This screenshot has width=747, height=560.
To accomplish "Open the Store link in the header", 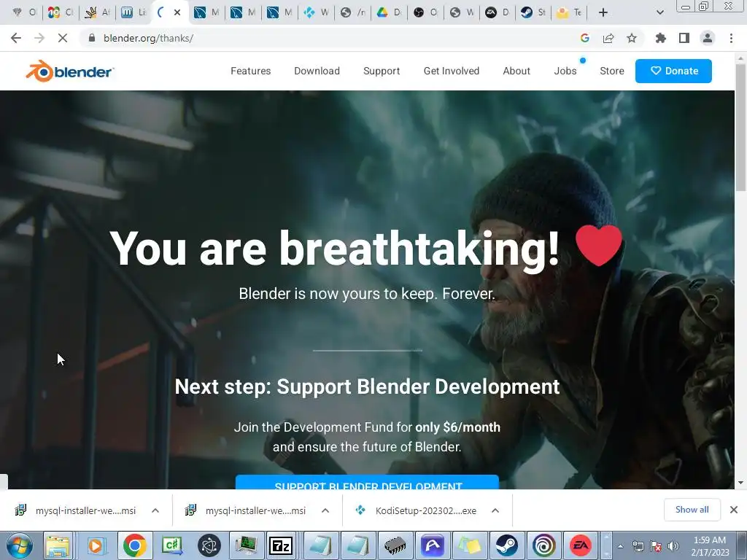I will pos(612,71).
